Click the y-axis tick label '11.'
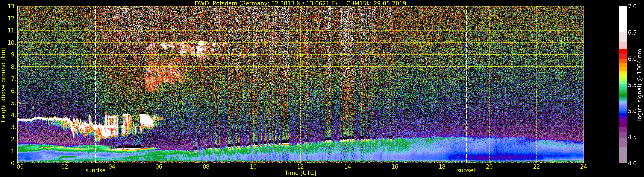This screenshot has width=644, height=177. point(12,31)
